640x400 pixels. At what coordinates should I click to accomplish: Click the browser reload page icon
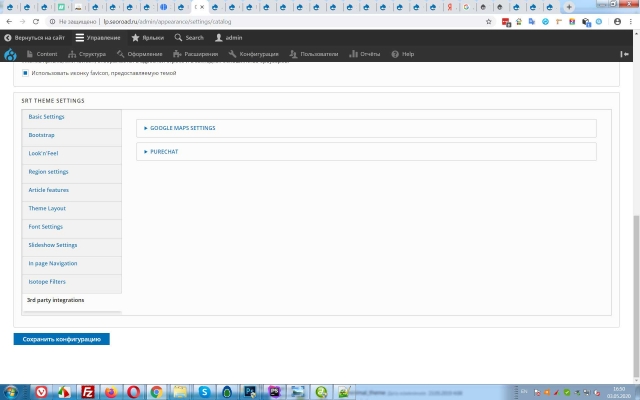(37, 20)
